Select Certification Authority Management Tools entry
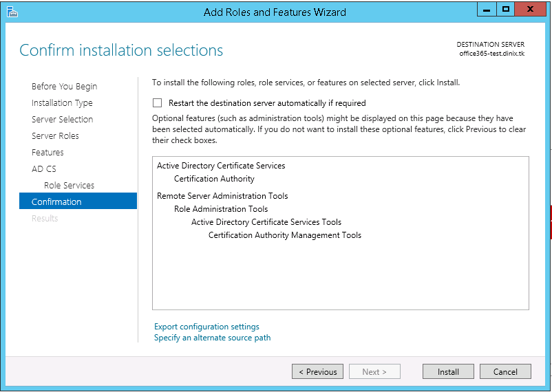This screenshot has height=392, width=552. pyautogui.click(x=285, y=235)
